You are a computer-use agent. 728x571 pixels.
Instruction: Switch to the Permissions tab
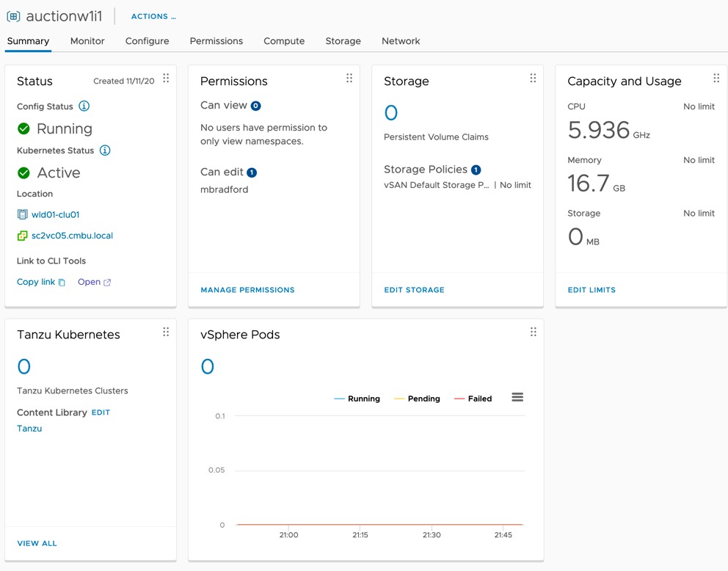tap(216, 41)
